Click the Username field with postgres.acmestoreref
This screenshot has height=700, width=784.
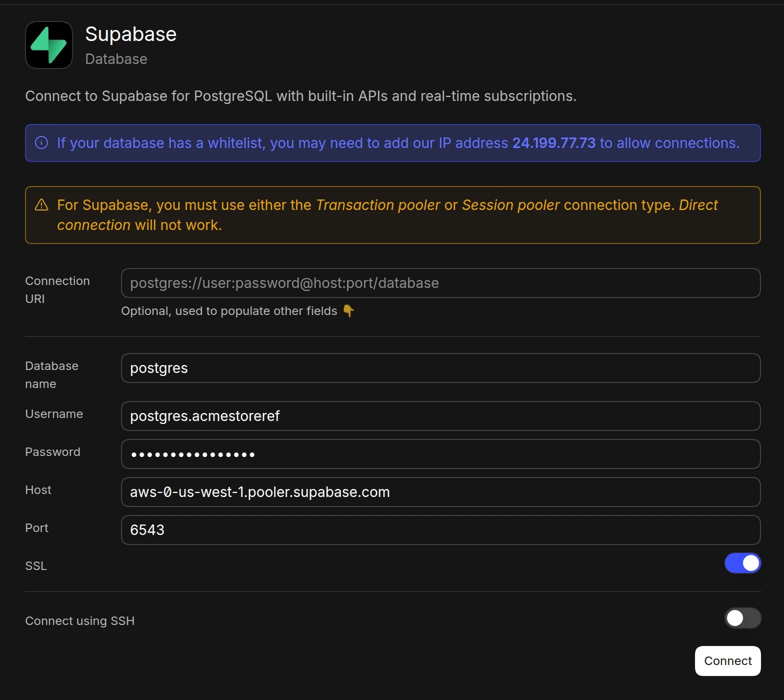440,416
